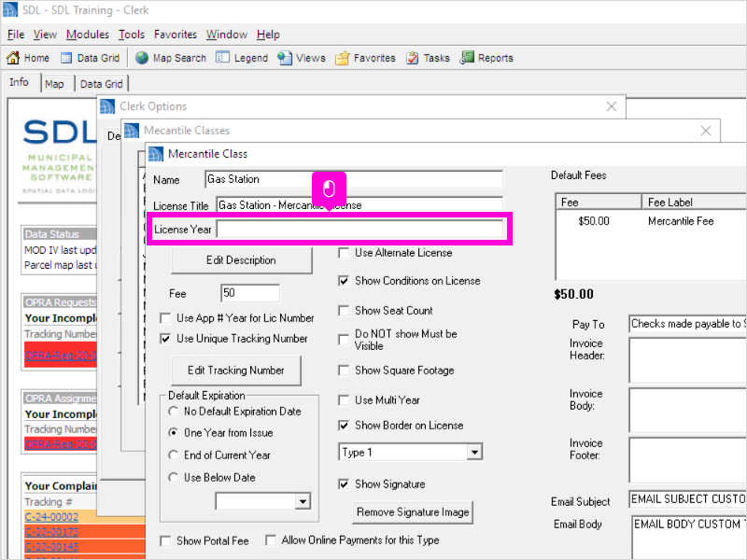Screen dimensions: 747x560
Task: Open the Window menu
Action: pos(227,35)
